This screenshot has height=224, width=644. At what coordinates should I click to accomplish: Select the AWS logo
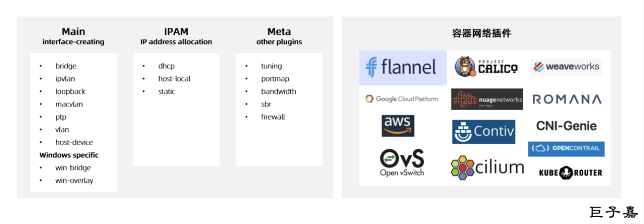(x=397, y=126)
